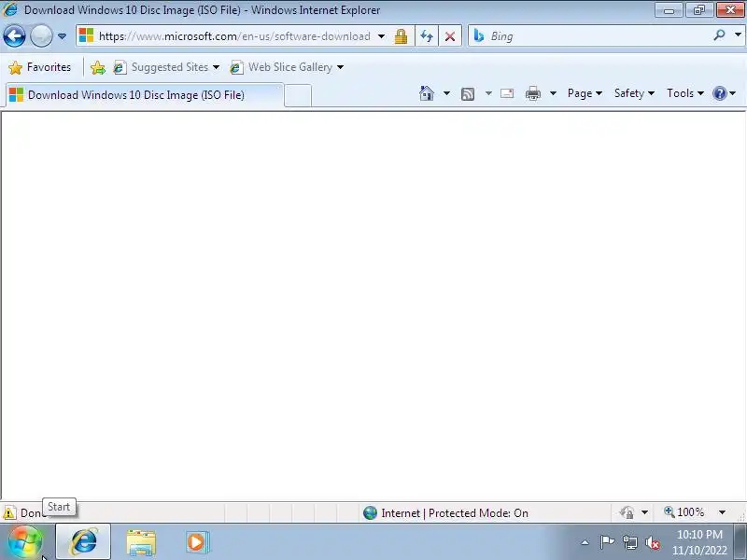Open the Safety menu
Viewport: 747px width, 560px height.
[x=634, y=93]
